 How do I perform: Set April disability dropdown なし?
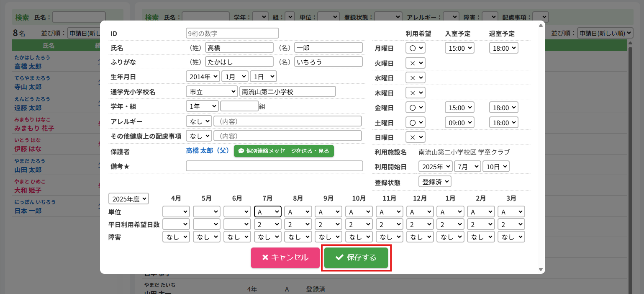176,237
